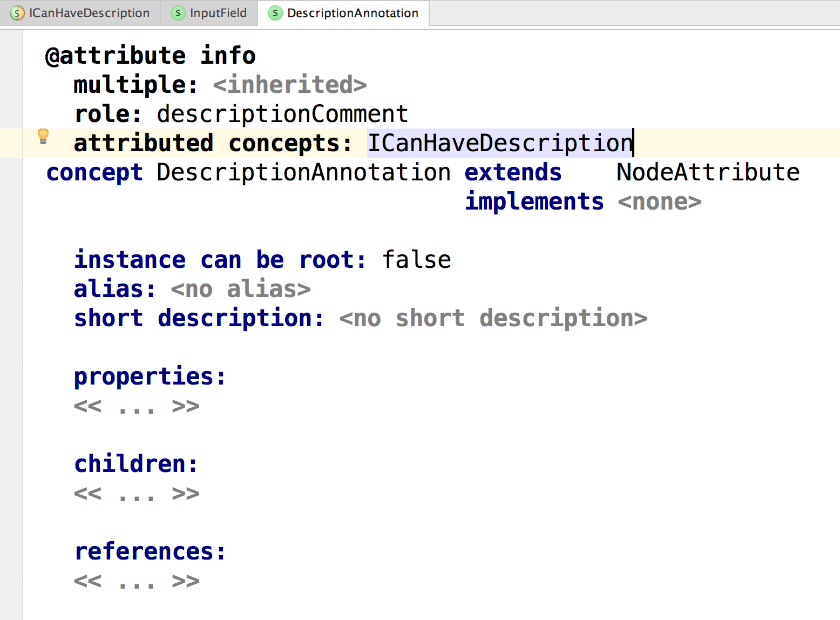Select the ICanHaveDescription attributed concept reference

coord(499,143)
